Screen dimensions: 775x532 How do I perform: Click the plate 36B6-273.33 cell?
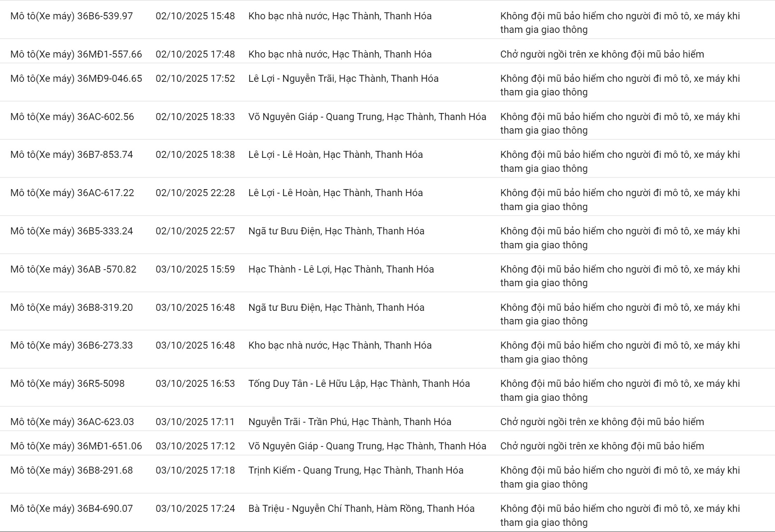[72, 345]
